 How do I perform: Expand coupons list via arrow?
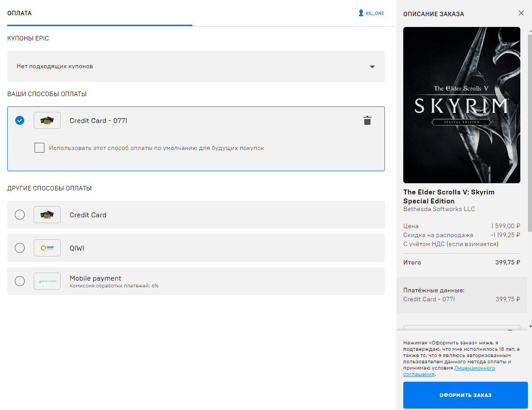coord(372,66)
